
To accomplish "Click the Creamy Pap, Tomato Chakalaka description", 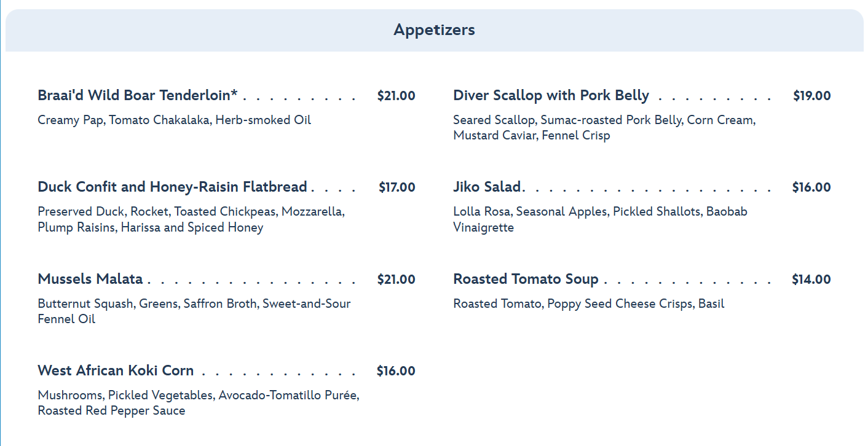I will tap(174, 120).
